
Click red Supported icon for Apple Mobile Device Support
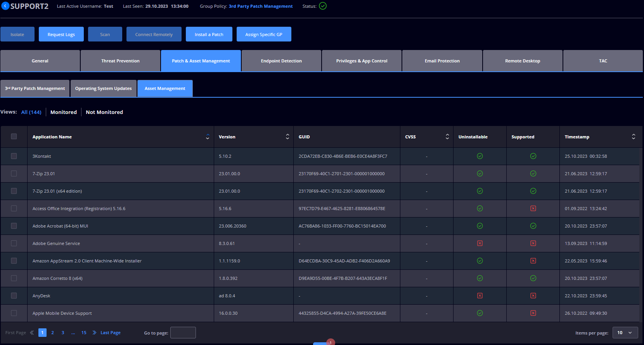(533, 313)
